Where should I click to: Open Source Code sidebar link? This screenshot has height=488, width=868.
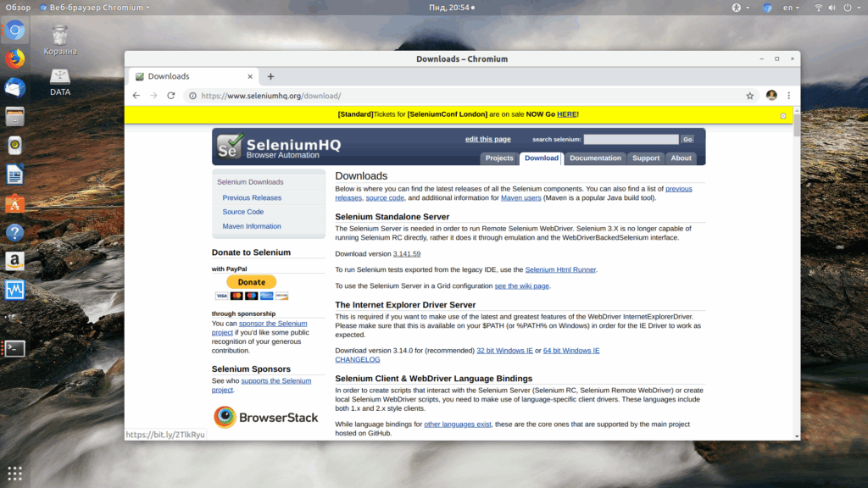[x=243, y=212]
